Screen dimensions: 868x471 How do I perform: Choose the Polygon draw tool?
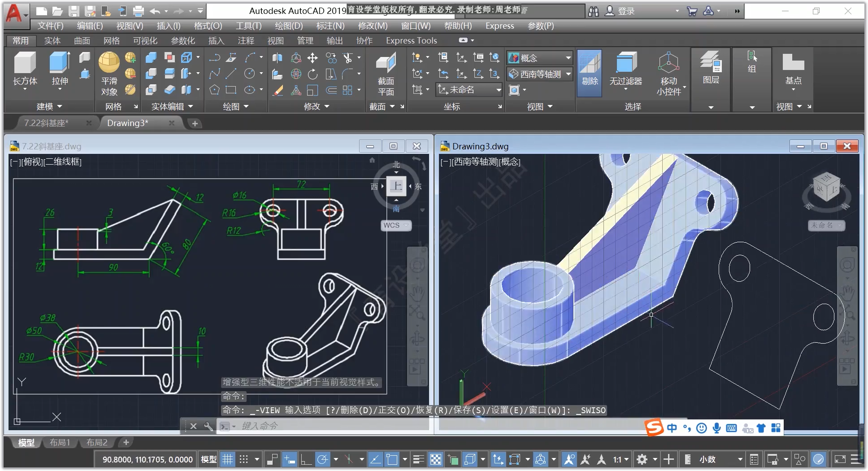point(214,90)
